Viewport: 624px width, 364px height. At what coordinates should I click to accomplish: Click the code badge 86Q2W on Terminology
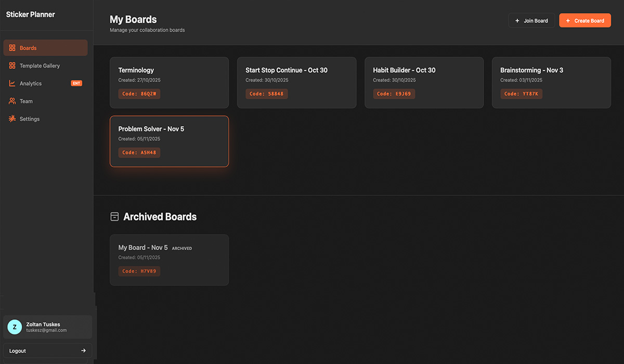pos(139,94)
